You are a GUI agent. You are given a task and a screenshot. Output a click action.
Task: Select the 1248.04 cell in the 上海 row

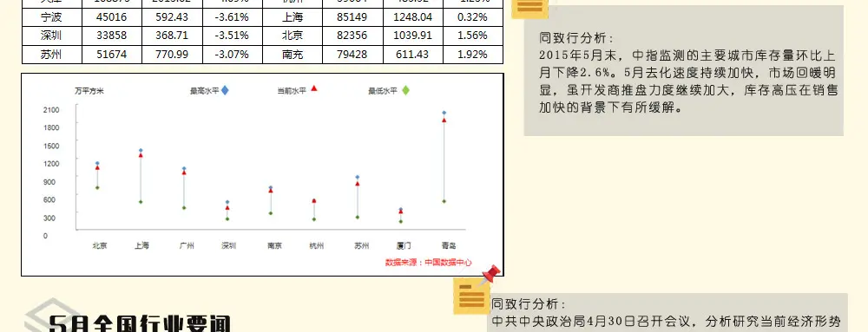point(413,17)
